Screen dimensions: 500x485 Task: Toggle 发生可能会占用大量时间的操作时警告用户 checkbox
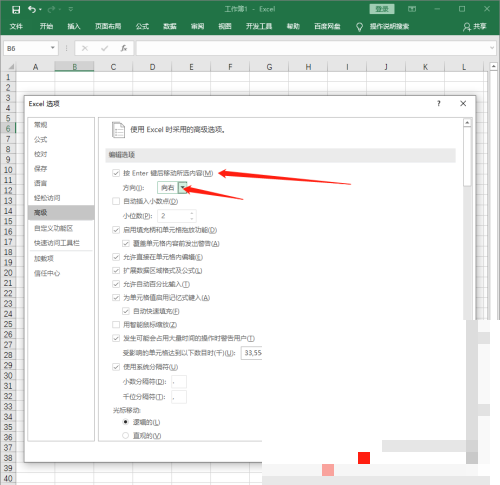click(x=116, y=338)
